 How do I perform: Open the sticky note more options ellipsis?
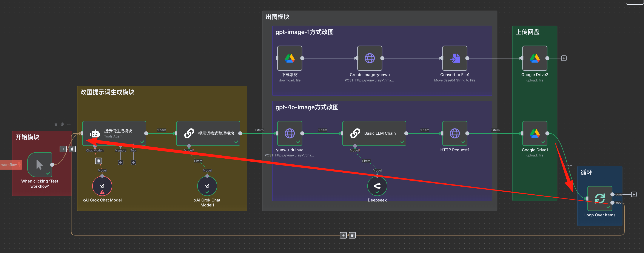point(69,124)
